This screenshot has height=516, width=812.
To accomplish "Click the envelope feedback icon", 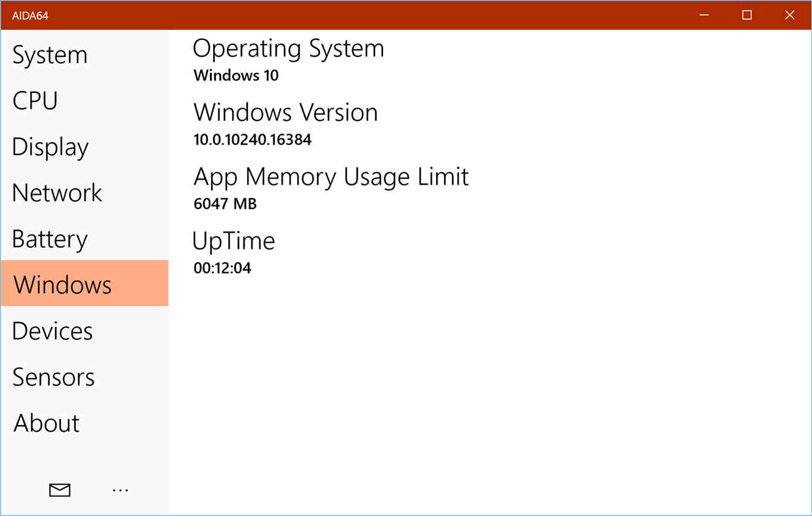I will point(60,490).
